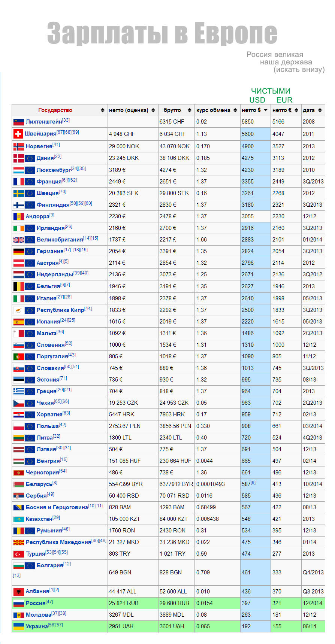Open the Босния и Герцоговина link
335x644 pixels.
[x=57, y=507]
